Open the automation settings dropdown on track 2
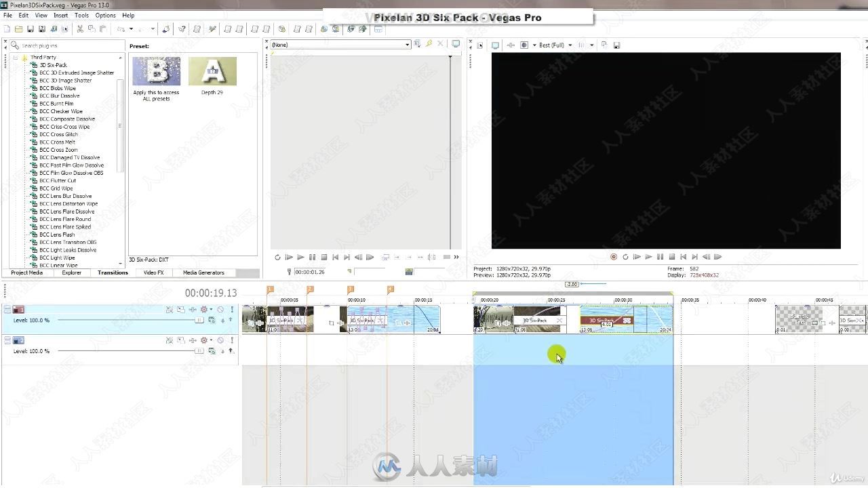Viewport: 868px width, 488px height. point(211,340)
